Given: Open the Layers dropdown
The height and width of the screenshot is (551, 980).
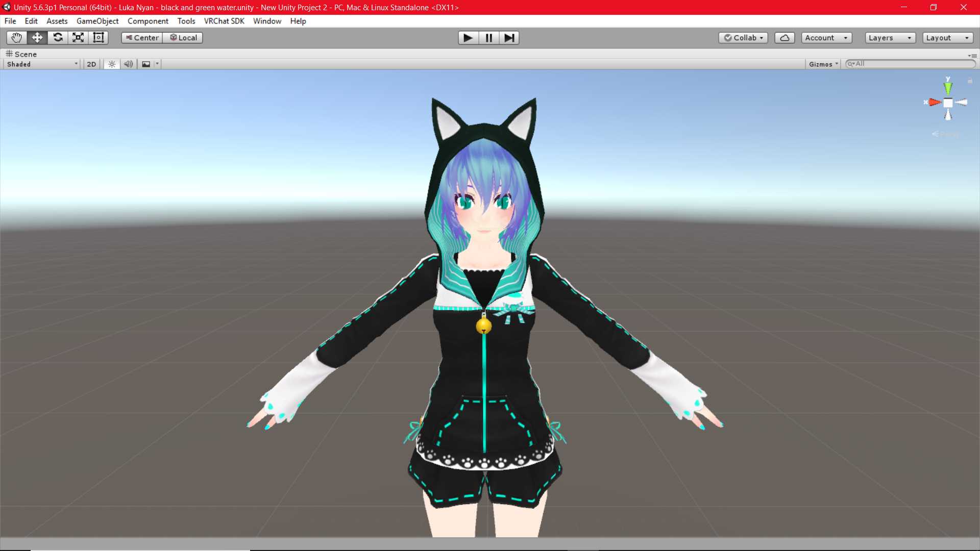Looking at the screenshot, I should pyautogui.click(x=889, y=37).
